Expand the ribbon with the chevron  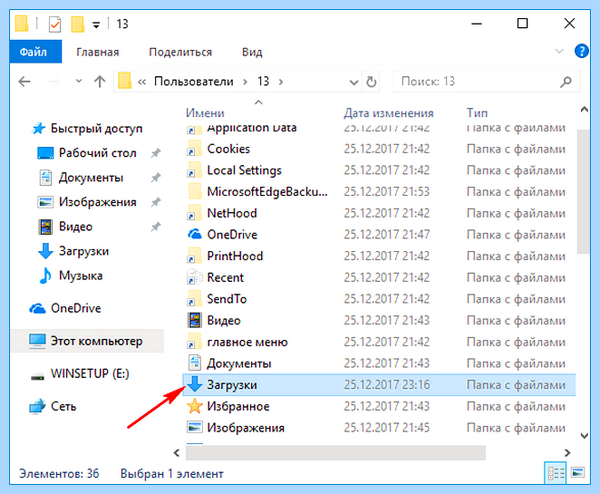[559, 51]
